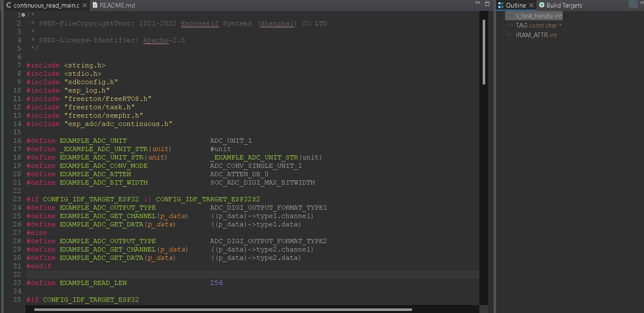Click the editor horizontal scrollbar thumb
The height and width of the screenshot is (313, 644).
pos(223,310)
